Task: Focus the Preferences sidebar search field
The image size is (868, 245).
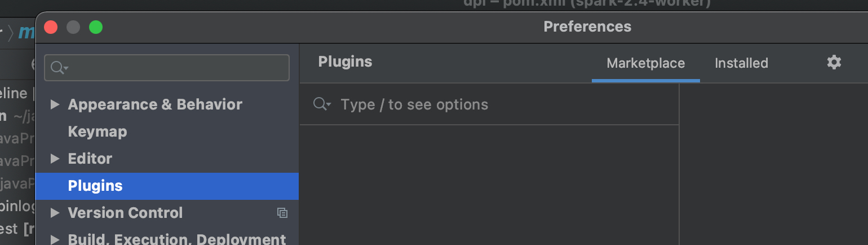Action: [175, 68]
